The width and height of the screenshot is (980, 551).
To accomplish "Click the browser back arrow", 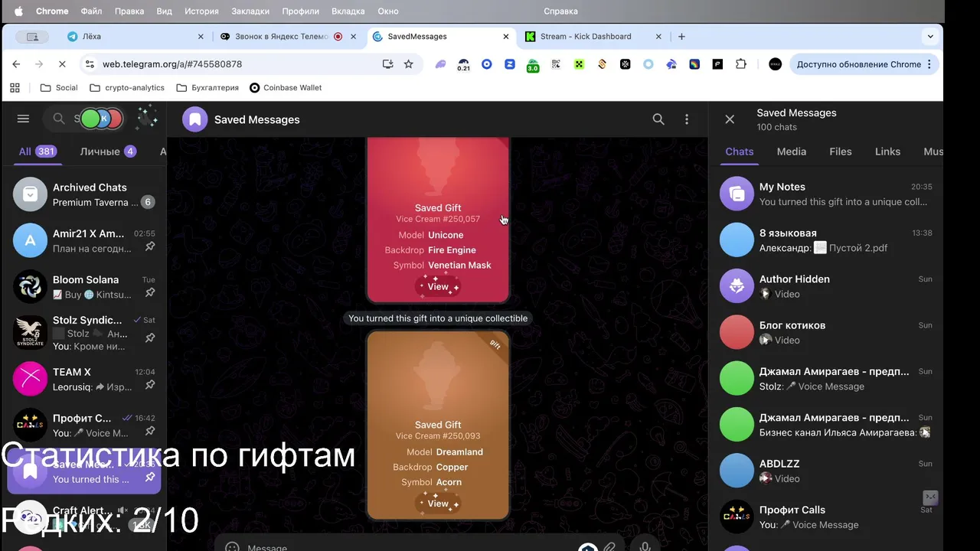I will click(16, 64).
